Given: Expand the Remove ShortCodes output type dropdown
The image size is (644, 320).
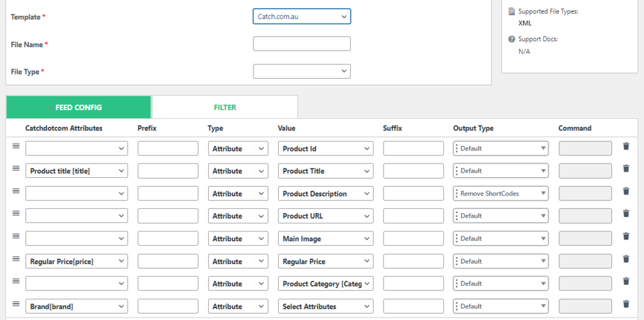Looking at the screenshot, I should pyautogui.click(x=501, y=194).
